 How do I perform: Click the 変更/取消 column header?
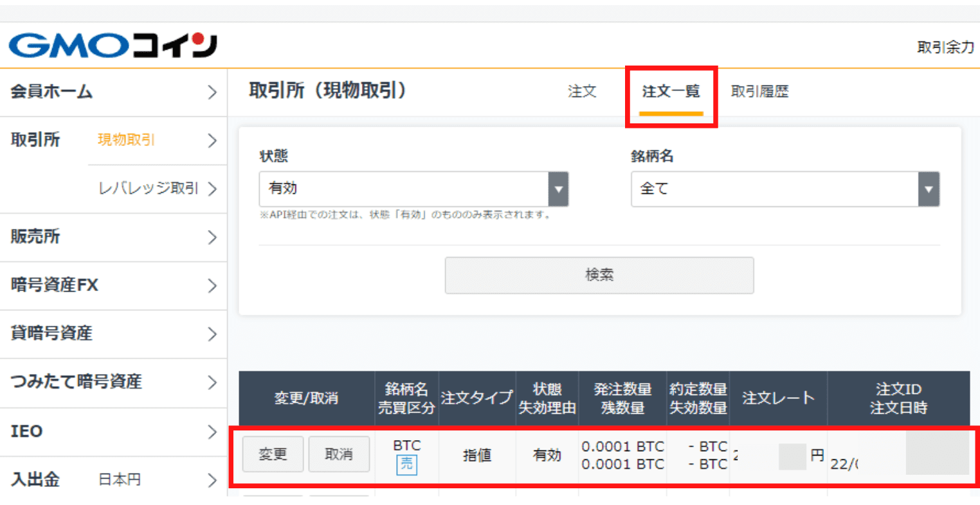[306, 398]
